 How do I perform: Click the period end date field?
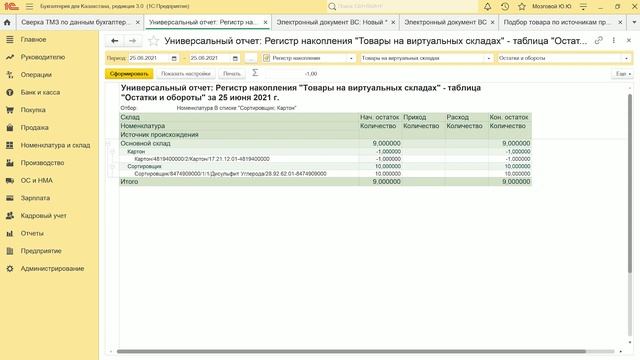pyautogui.click(x=209, y=58)
